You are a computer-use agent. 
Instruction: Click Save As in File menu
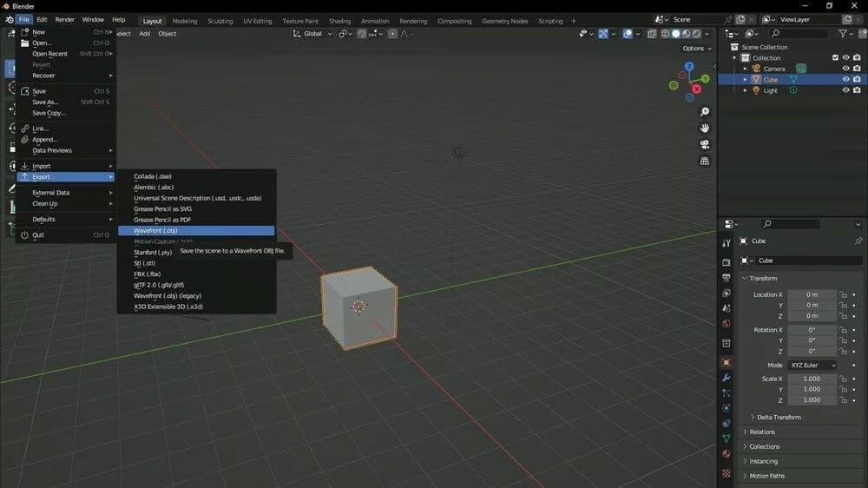tap(65, 102)
